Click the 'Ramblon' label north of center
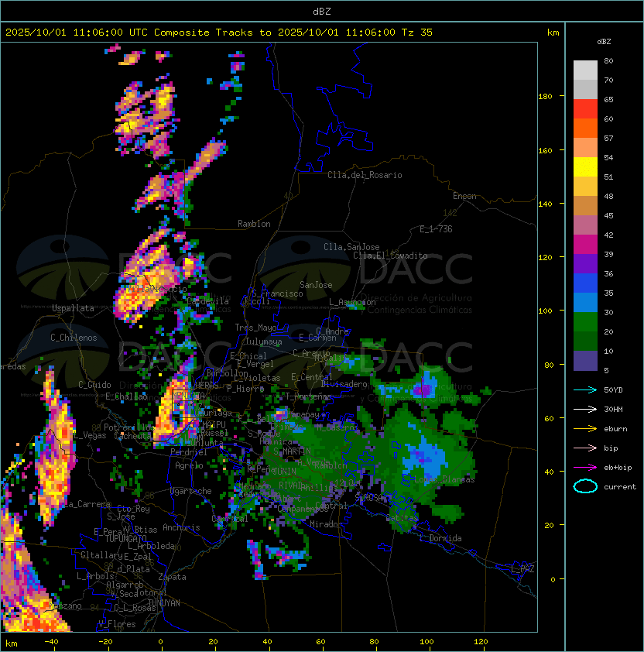 tap(254, 224)
